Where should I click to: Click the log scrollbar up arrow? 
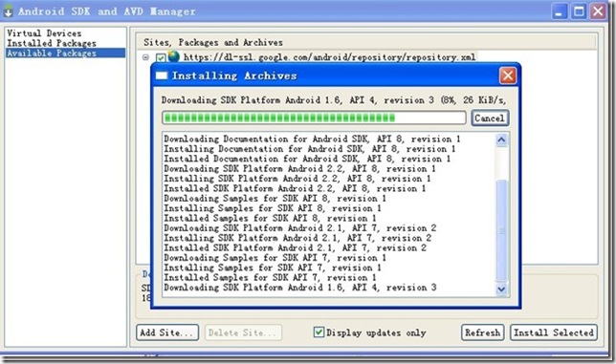(x=501, y=140)
